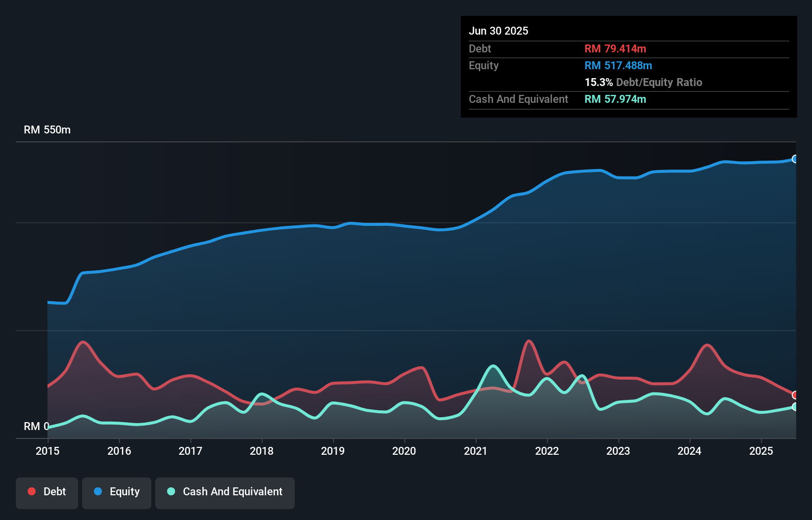The height and width of the screenshot is (520, 812).
Task: Select the blue Equity endpoint marker
Action: click(x=795, y=159)
